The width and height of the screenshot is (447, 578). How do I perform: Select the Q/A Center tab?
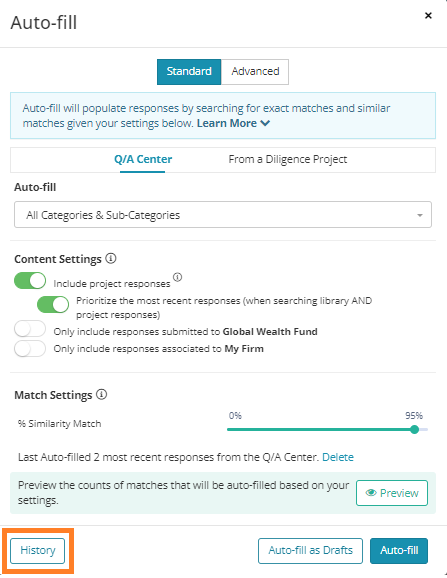click(x=143, y=159)
